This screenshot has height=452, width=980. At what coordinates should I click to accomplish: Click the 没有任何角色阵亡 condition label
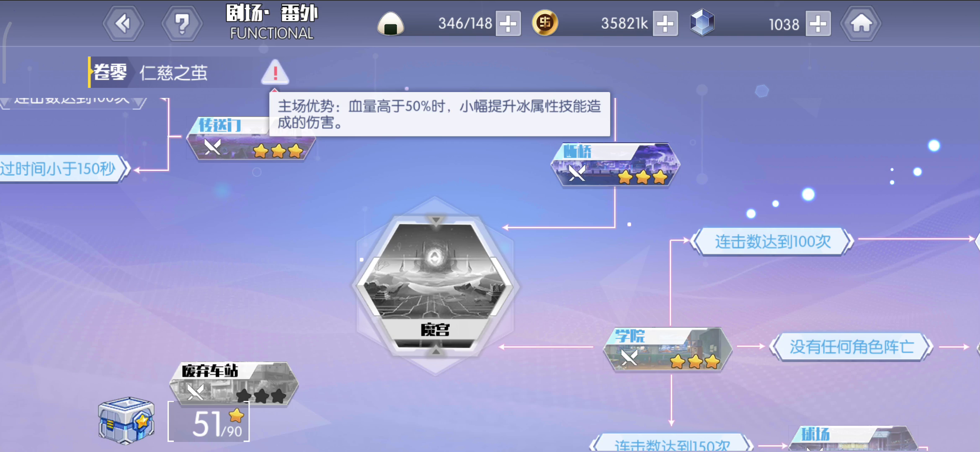pos(851,347)
